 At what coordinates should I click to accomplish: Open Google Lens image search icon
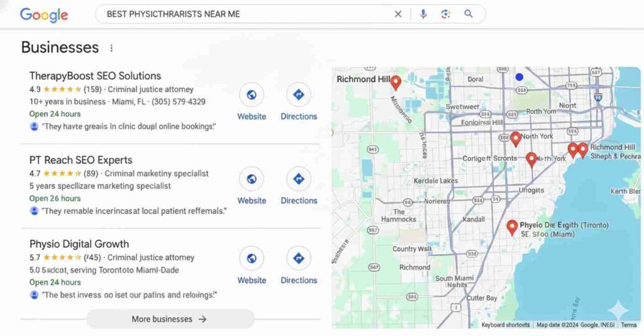coord(446,14)
